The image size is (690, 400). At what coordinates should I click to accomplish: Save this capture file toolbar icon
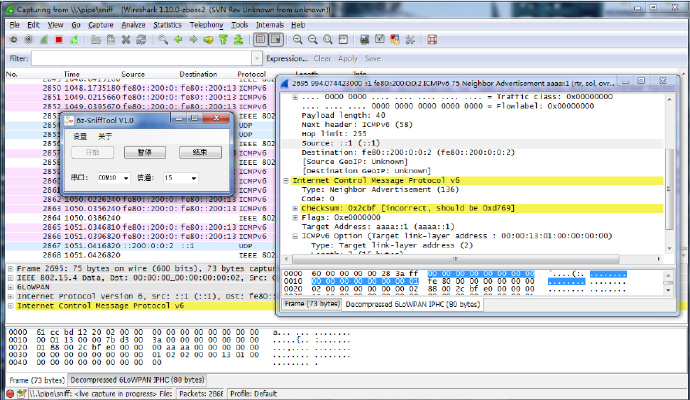coord(111,40)
